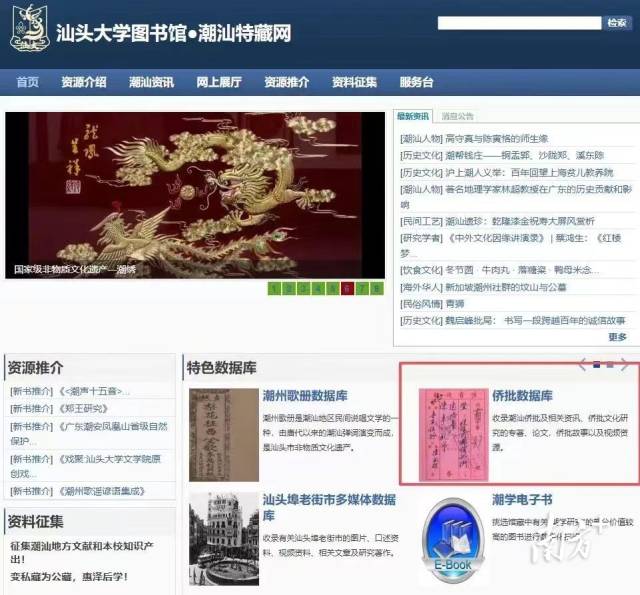640x595 pixels.
Task: Click the old Shantou street black-and-white photo
Action: point(224,539)
